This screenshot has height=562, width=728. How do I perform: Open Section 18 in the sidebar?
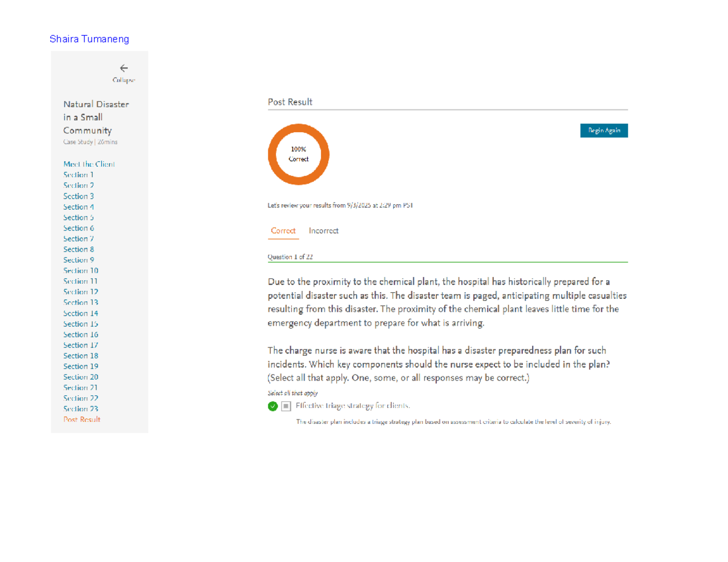81,356
